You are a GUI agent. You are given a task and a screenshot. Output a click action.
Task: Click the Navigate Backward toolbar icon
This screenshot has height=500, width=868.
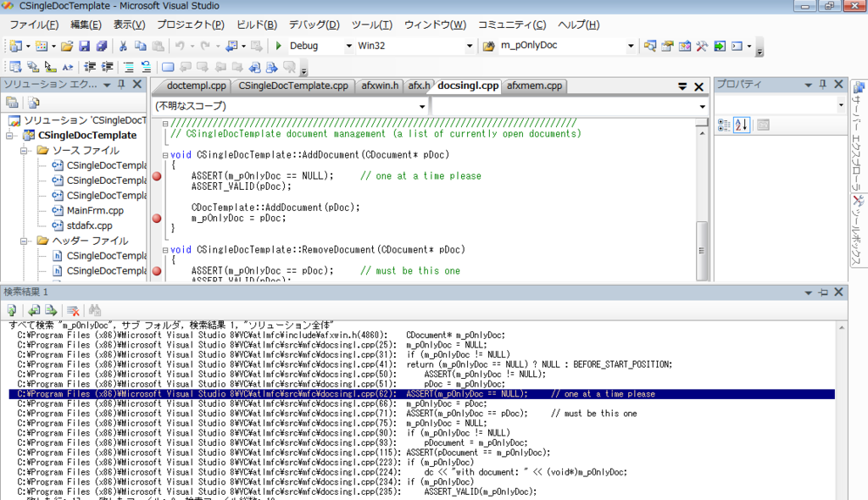(231, 46)
